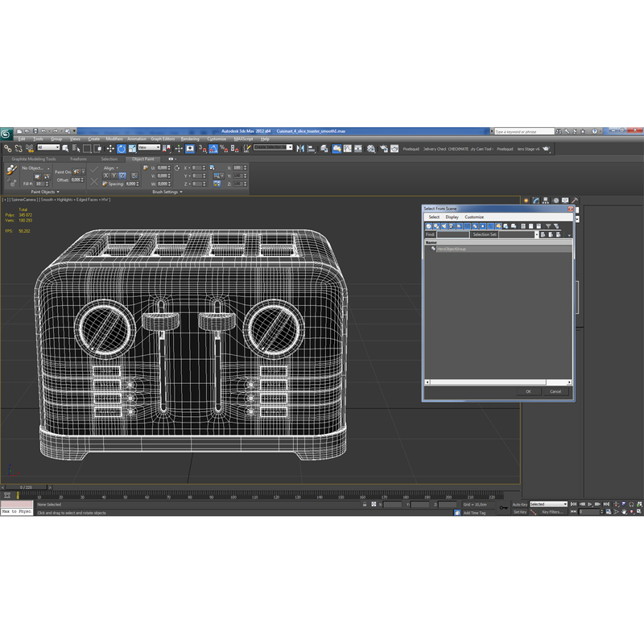Activate the Select and Move tool
644x644 pixels.
pos(110,148)
